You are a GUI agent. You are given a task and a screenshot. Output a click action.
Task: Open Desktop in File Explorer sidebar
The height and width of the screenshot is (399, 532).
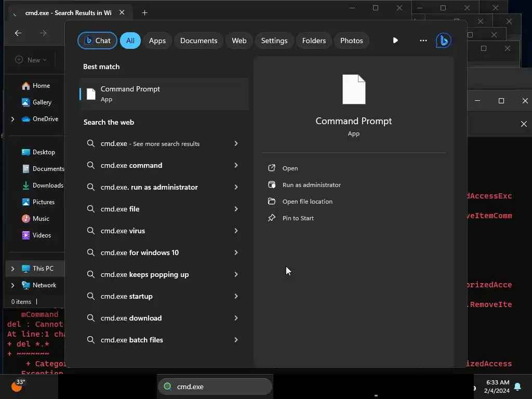(x=38, y=152)
